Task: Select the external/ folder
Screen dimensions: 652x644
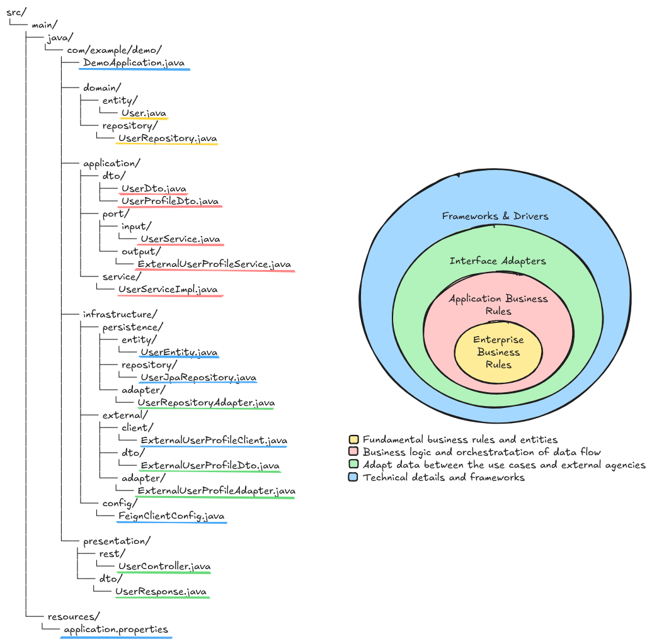Action: pyautogui.click(x=125, y=415)
